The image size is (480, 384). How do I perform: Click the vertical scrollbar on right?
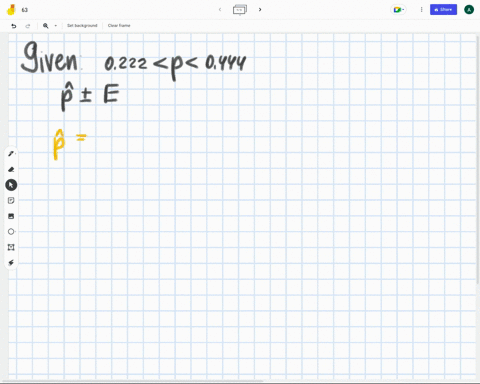click(x=478, y=160)
